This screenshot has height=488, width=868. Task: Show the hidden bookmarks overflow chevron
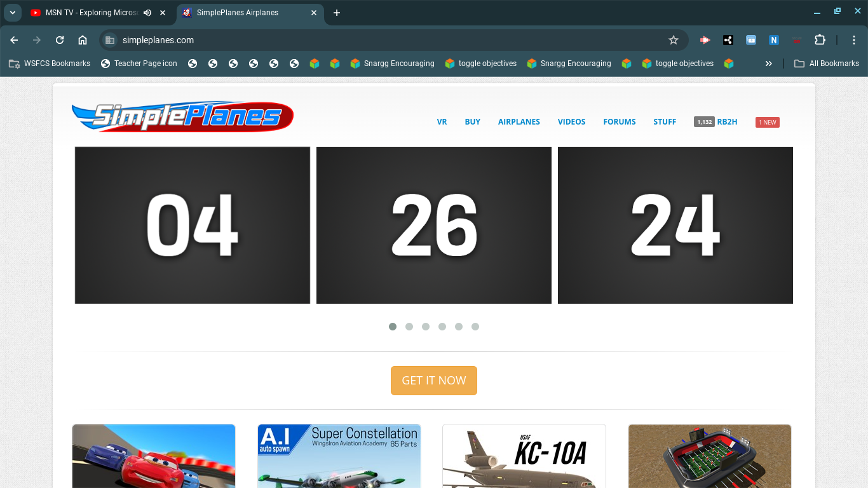coord(769,64)
